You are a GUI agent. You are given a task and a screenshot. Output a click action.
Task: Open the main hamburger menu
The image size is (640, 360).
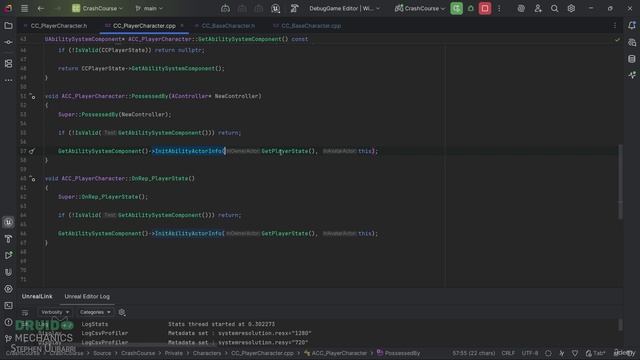coord(24,8)
